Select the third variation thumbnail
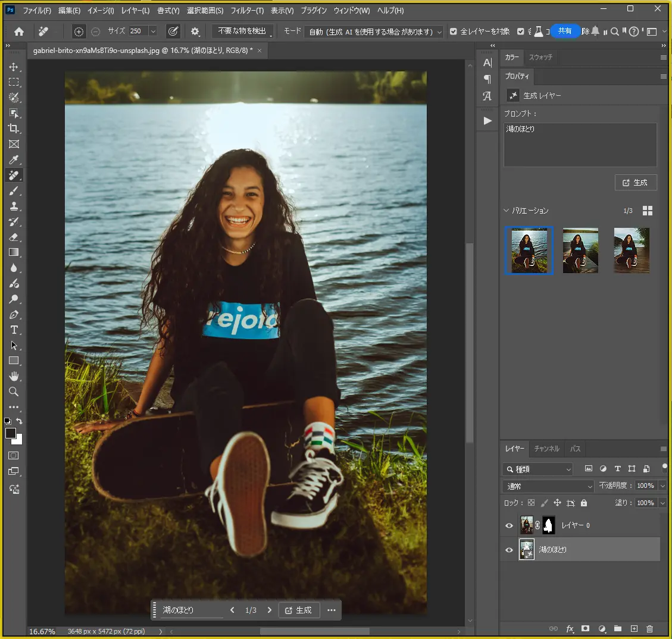 tap(632, 250)
